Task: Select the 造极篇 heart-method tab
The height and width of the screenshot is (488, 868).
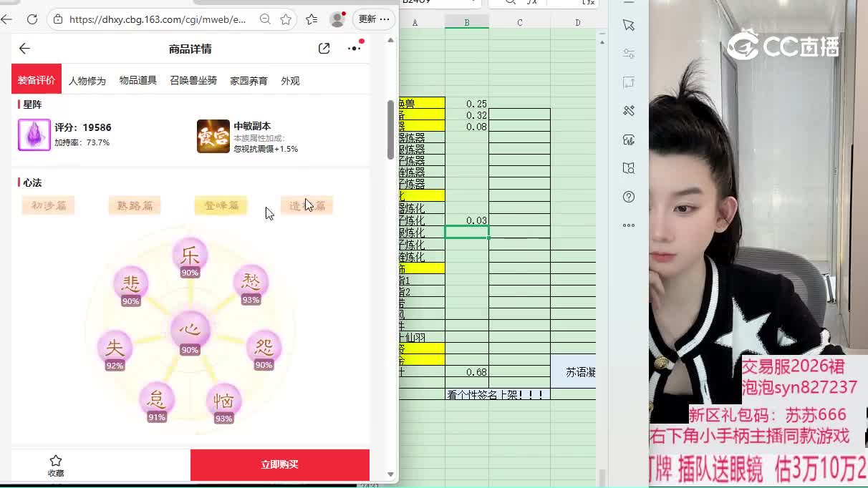Action: [307, 205]
